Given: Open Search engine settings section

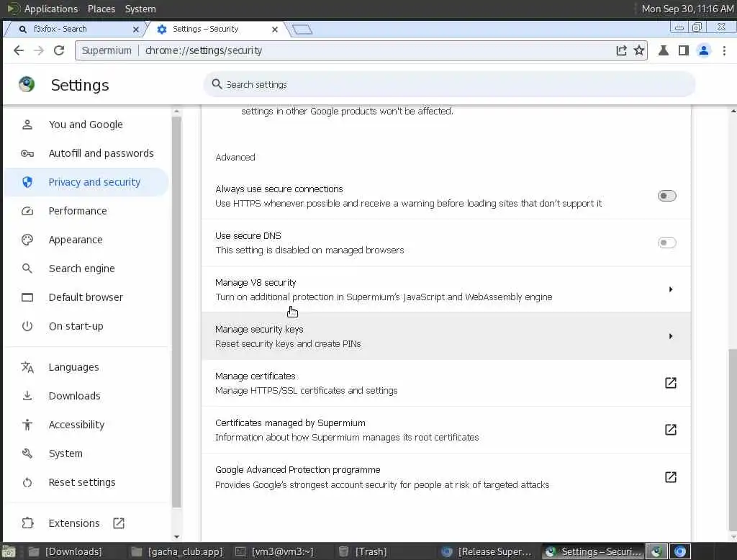Looking at the screenshot, I should point(86,268).
